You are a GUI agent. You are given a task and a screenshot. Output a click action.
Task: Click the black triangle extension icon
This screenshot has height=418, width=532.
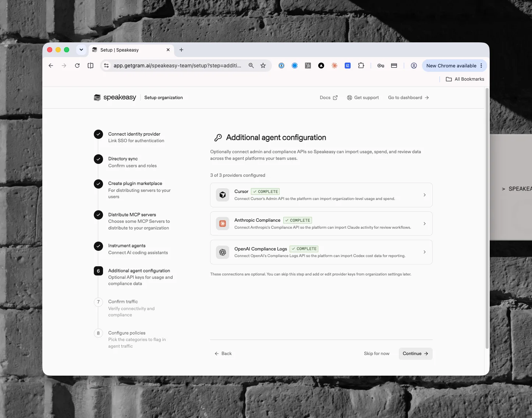321,66
